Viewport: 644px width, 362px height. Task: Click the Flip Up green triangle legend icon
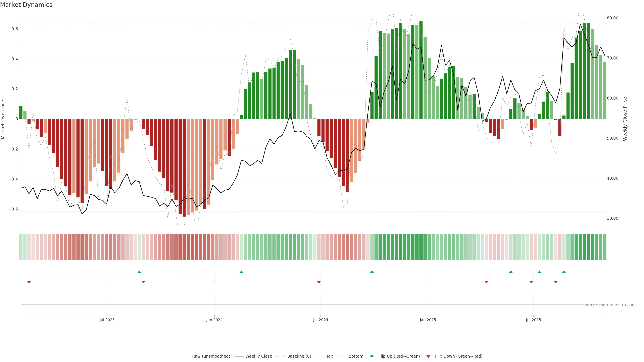click(x=372, y=356)
